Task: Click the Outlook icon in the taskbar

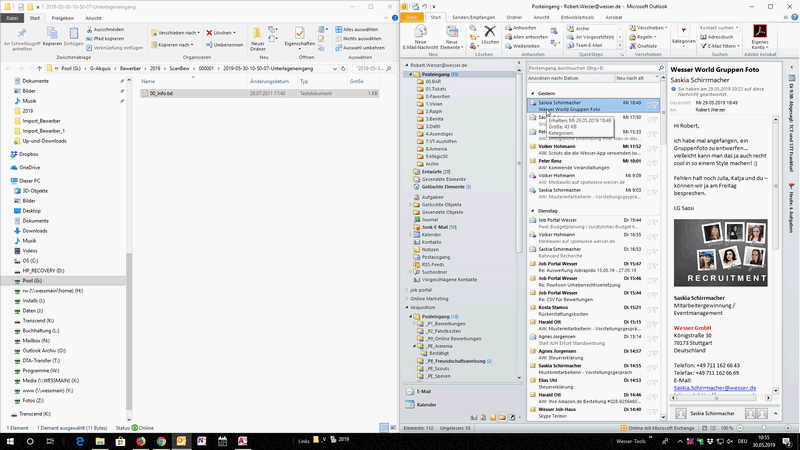Action: (181, 440)
